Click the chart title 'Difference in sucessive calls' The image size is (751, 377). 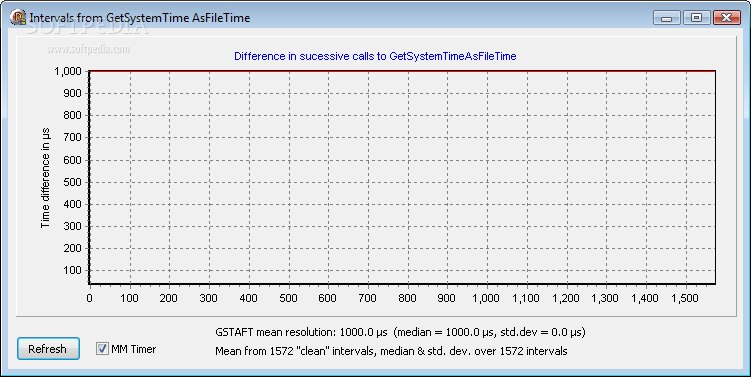(375, 56)
